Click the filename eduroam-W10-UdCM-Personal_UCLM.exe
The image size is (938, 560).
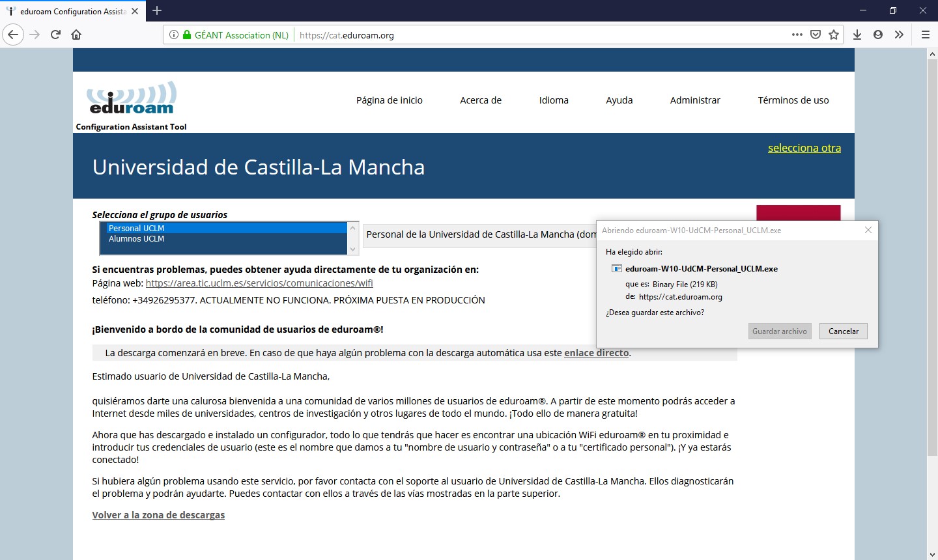click(702, 268)
